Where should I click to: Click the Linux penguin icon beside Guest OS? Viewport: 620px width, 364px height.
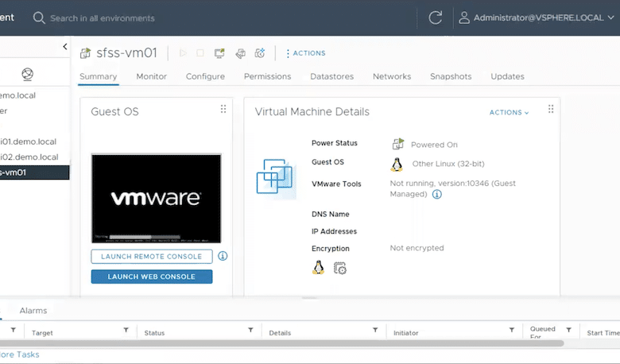pyautogui.click(x=397, y=165)
